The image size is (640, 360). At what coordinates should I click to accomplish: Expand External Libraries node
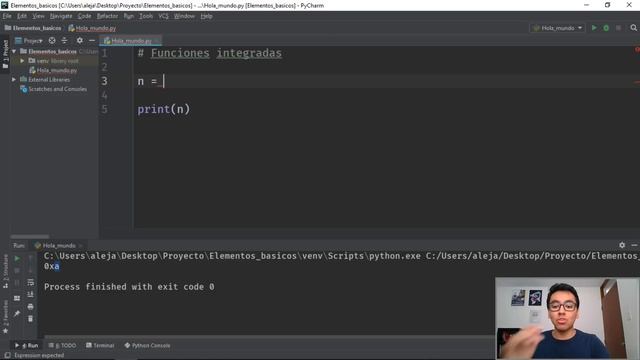coord(14,80)
